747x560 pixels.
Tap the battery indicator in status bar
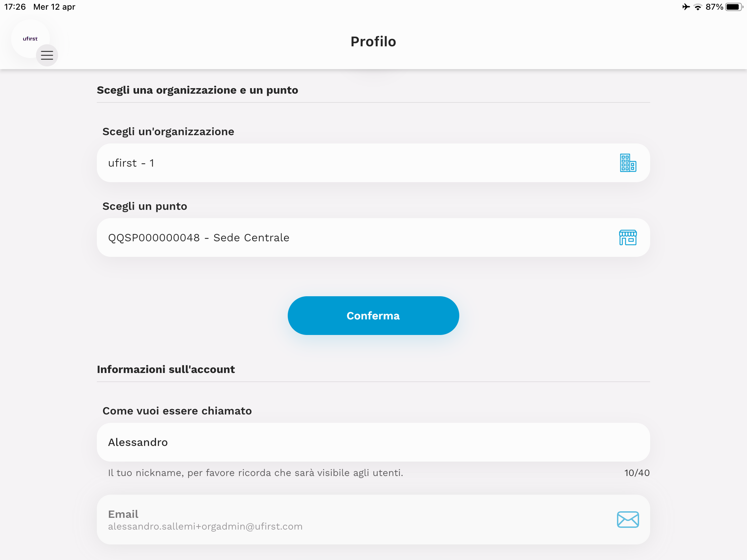coord(734,7)
